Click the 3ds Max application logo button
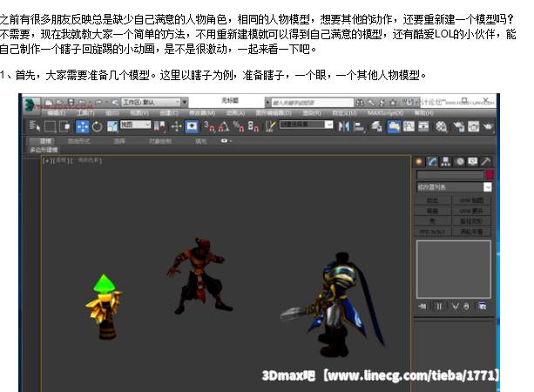The image size is (534, 392). click(x=30, y=105)
